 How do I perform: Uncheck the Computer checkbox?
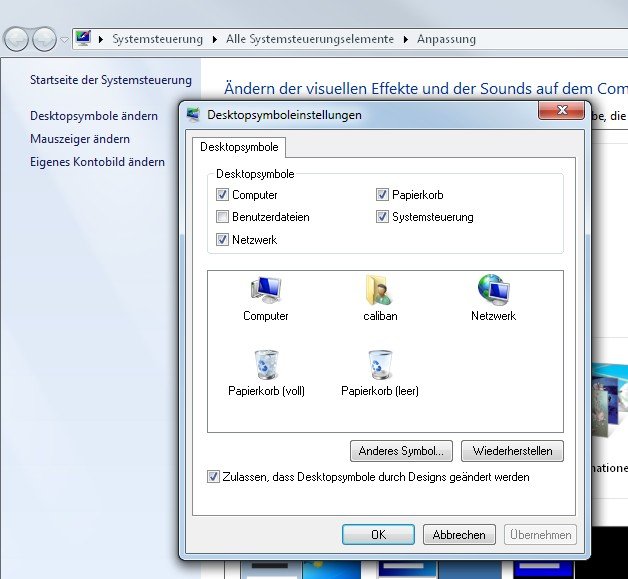(x=222, y=195)
